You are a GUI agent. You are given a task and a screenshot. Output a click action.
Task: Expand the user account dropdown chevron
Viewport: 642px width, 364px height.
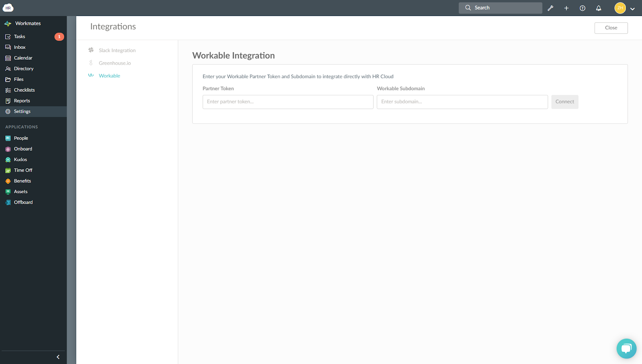633,9
